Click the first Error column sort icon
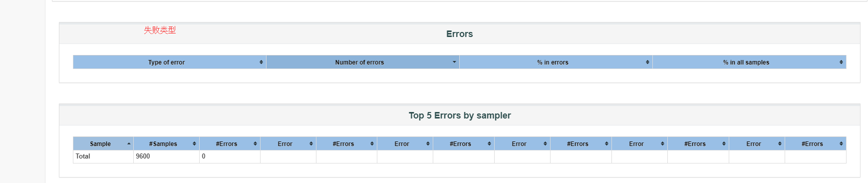The image size is (868, 183). point(311,143)
